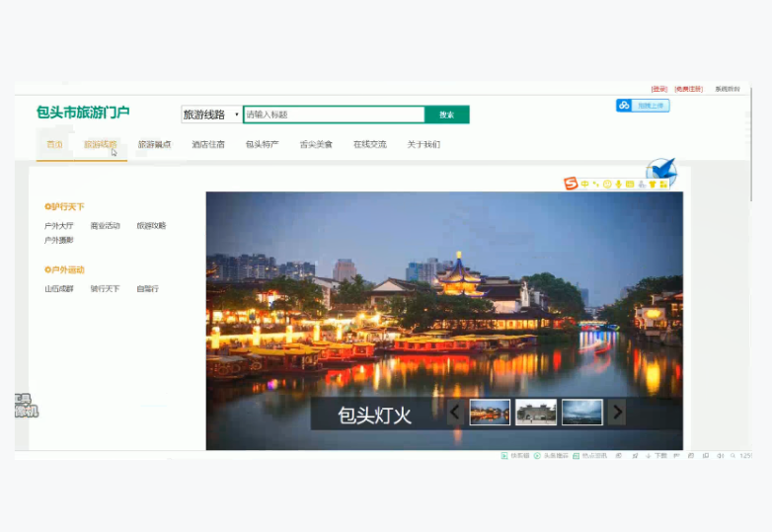Open the 户外大厅 sidebar link
772x532 pixels.
[x=58, y=226]
